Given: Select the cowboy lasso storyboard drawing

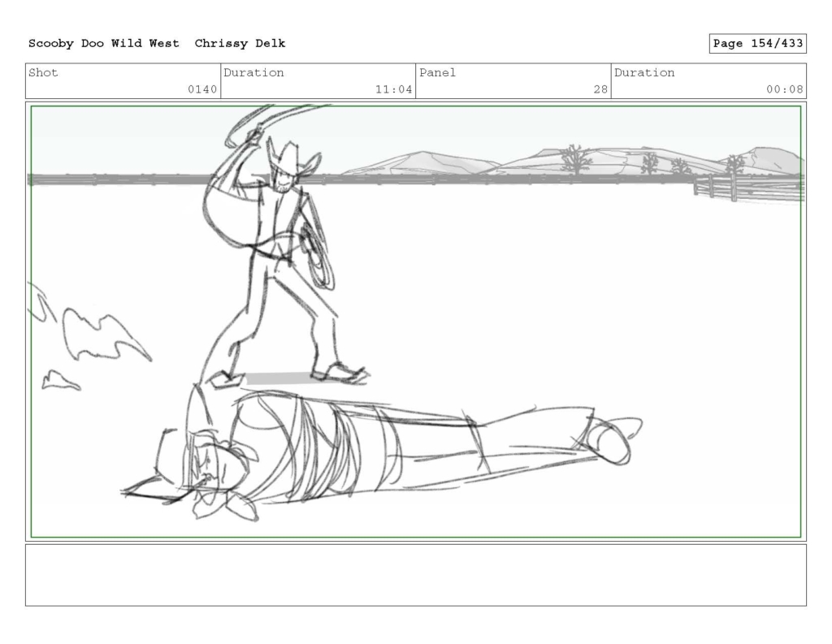Looking at the screenshot, I should pos(416,322).
